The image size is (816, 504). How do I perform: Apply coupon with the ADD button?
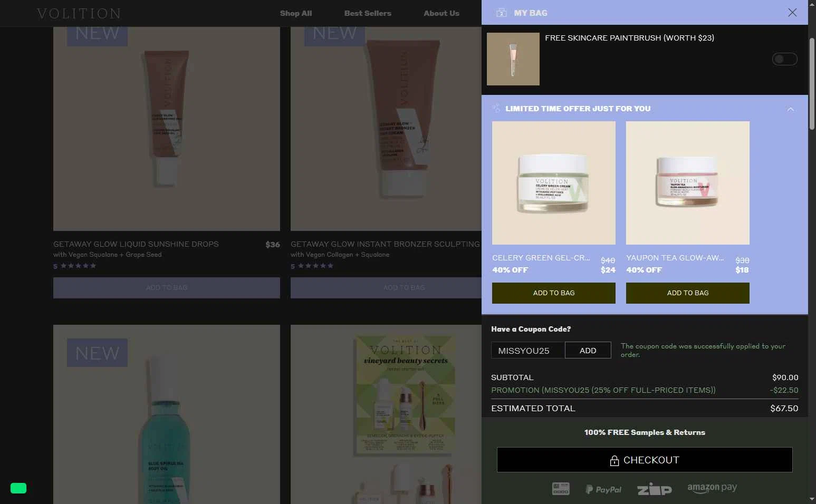click(x=588, y=350)
